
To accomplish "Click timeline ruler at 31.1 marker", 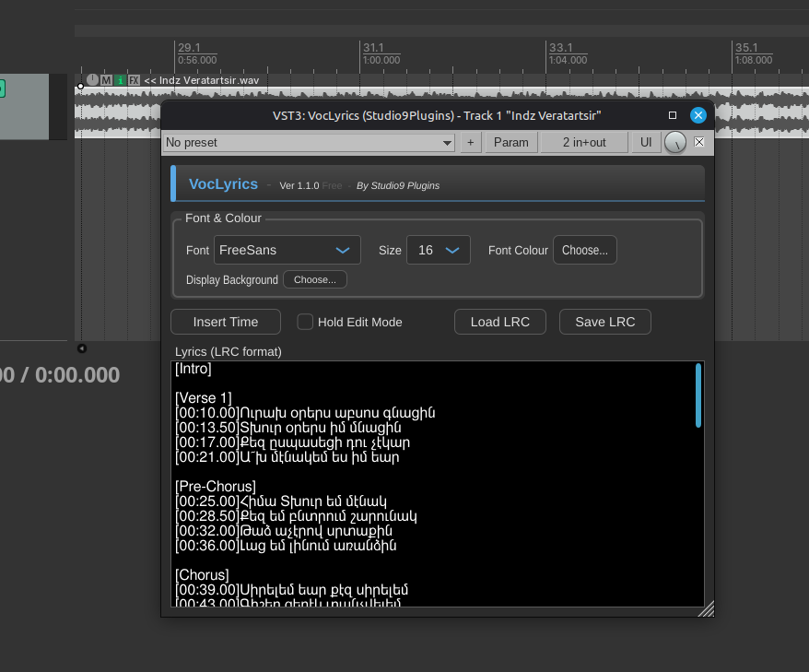I will click(x=373, y=48).
